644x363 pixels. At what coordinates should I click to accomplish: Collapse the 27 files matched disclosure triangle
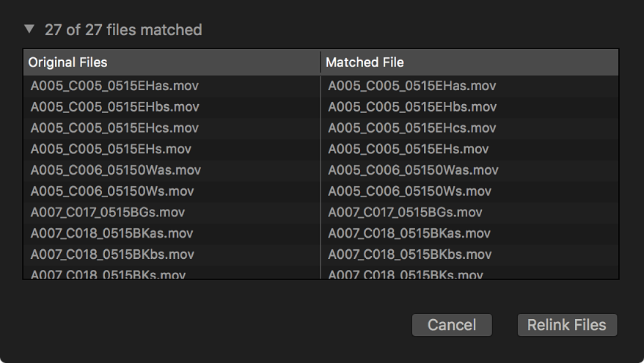click(x=29, y=30)
